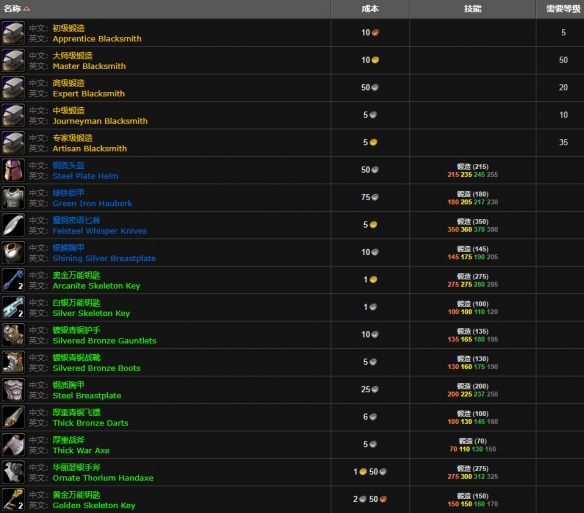
Task: Click the Felsteel Whisper Knives icon
Action: 13,225
